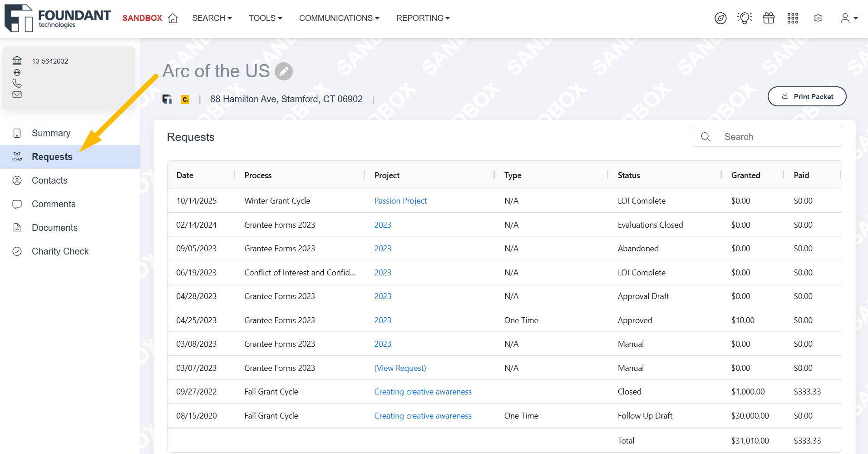
Task: Click the Foundant icon beside address
Action: [x=167, y=99]
